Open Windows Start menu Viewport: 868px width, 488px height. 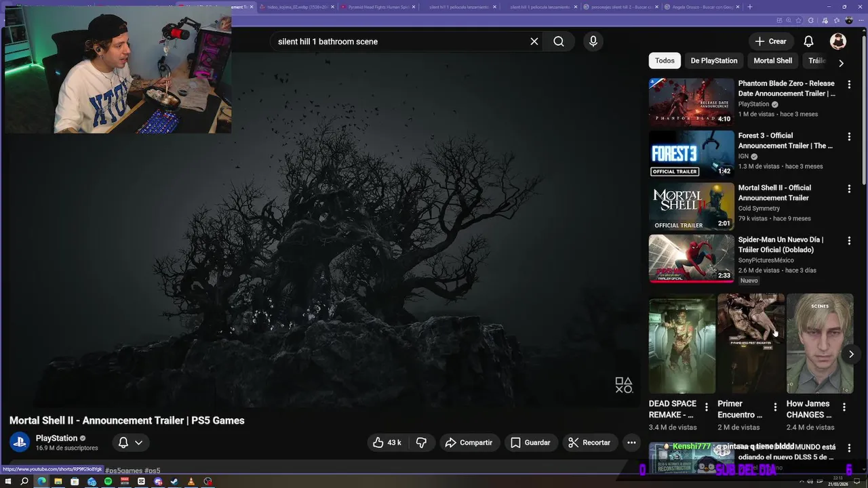tap(8, 481)
